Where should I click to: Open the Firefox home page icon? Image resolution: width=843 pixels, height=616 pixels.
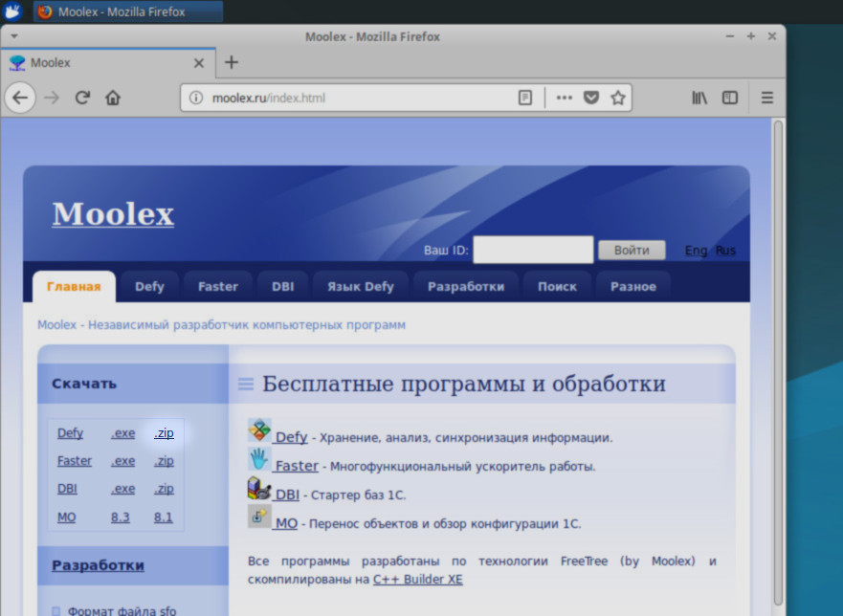click(113, 98)
